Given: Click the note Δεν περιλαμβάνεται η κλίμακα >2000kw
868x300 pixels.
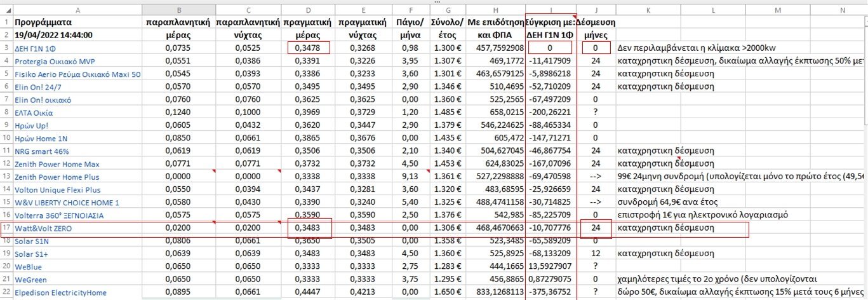Looking at the screenshot, I should pyautogui.click(x=696, y=48).
